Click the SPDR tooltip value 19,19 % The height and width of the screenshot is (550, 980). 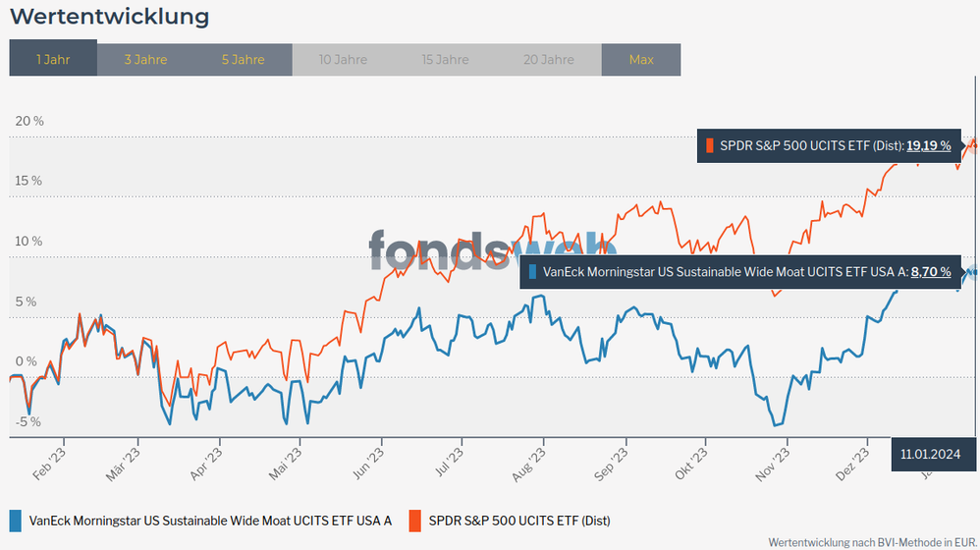[928, 145]
